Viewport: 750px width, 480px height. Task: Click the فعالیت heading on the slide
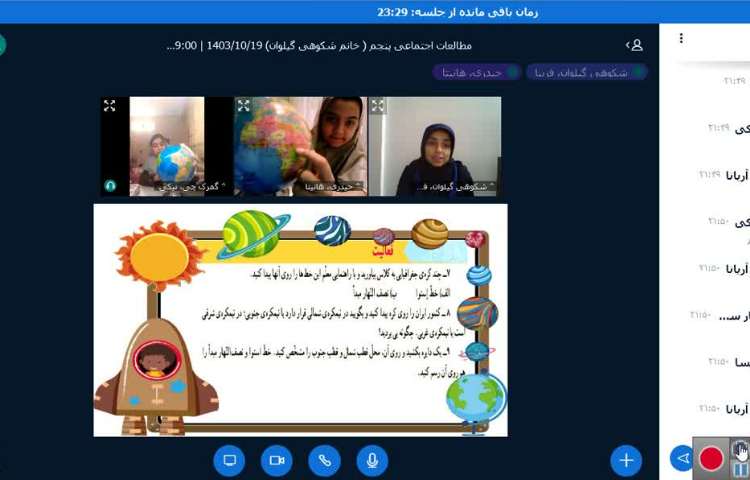point(383,251)
